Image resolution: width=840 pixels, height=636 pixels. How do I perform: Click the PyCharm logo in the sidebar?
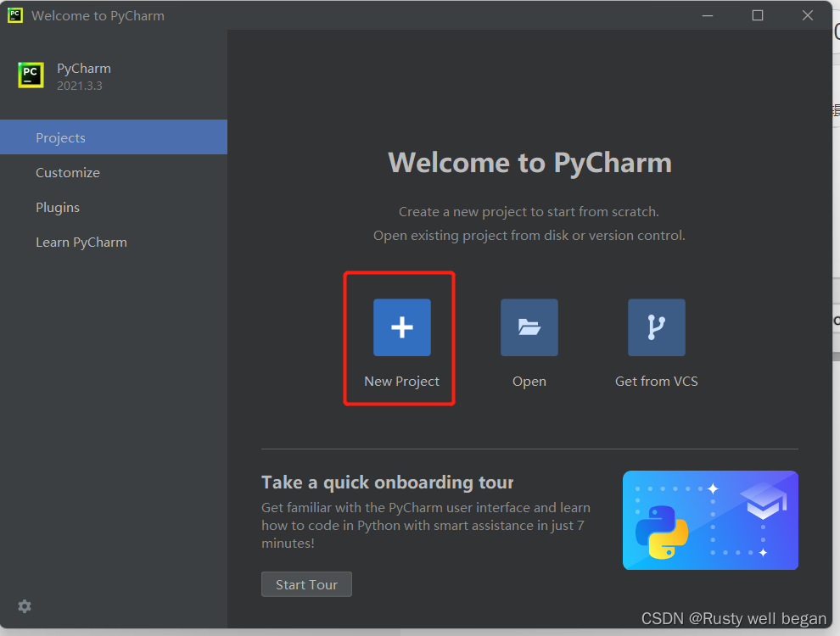31,75
